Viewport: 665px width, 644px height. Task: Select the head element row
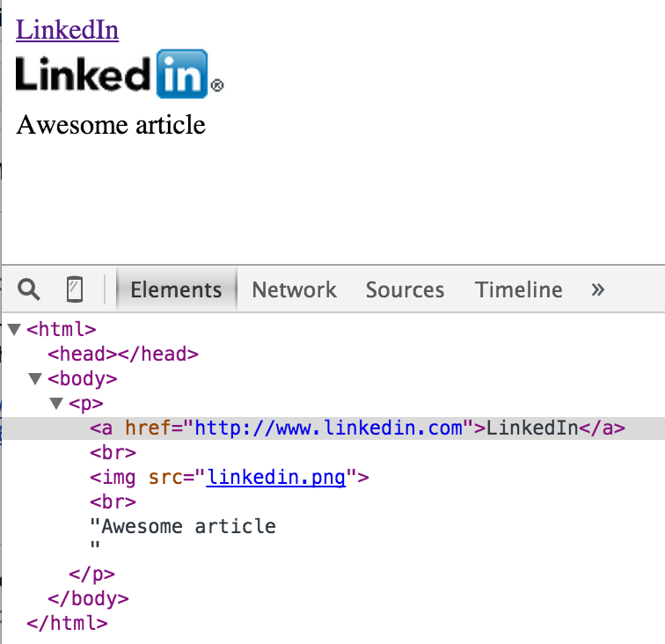(123, 354)
